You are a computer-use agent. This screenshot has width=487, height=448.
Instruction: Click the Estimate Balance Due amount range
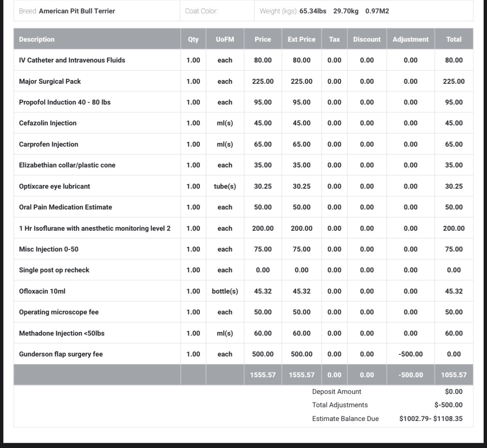(430, 418)
